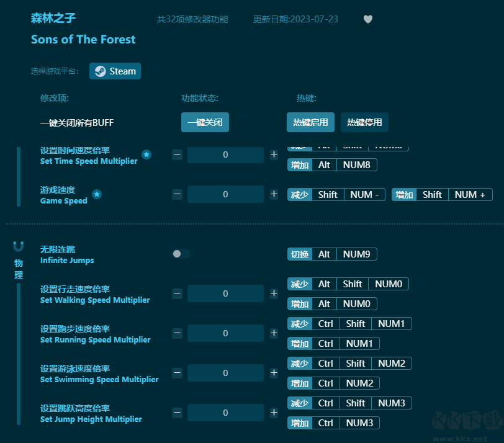Click the 增加 Alt NUM0 hotkey
The height and width of the screenshot is (443, 504).
click(332, 303)
